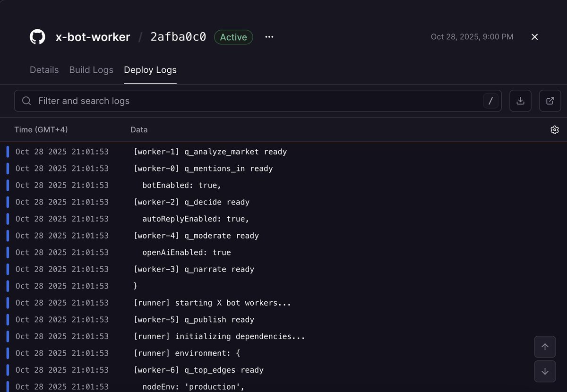Jump to top with up arrow button
Viewport: 567px width, 392px height.
pyautogui.click(x=545, y=347)
